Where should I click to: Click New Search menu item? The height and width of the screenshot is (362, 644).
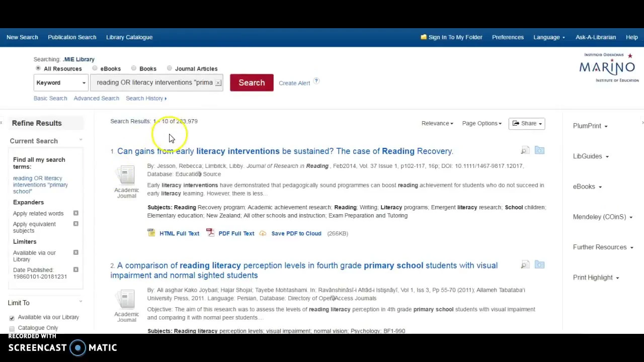tap(22, 37)
